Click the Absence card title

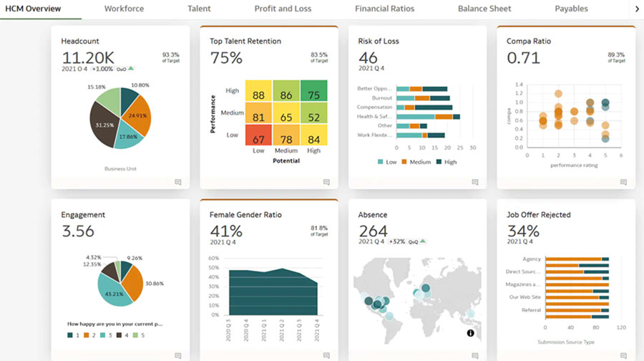[372, 214]
